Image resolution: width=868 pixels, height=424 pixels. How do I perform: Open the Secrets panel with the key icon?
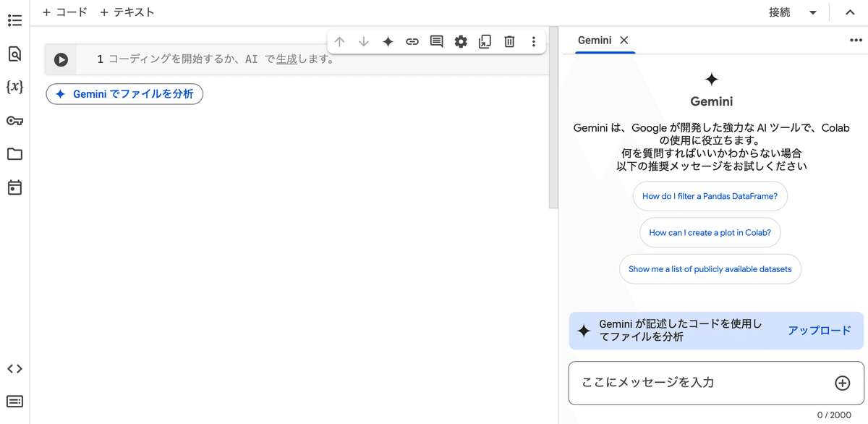(14, 120)
